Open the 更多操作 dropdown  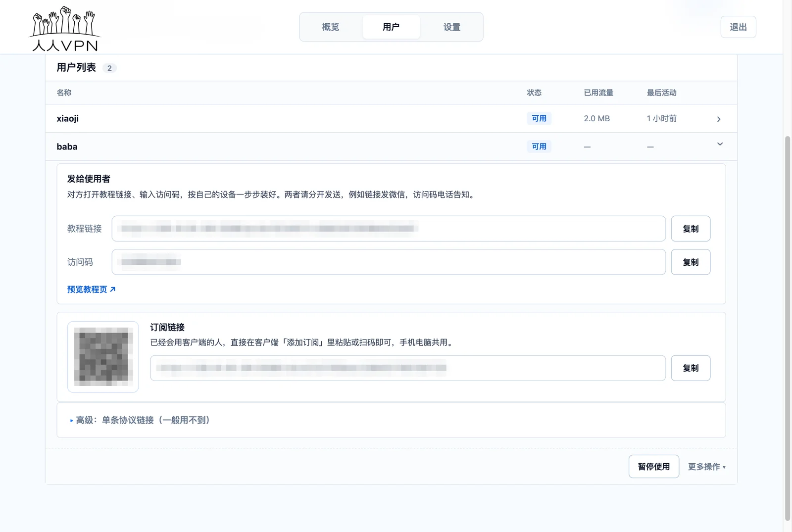[x=707, y=467]
